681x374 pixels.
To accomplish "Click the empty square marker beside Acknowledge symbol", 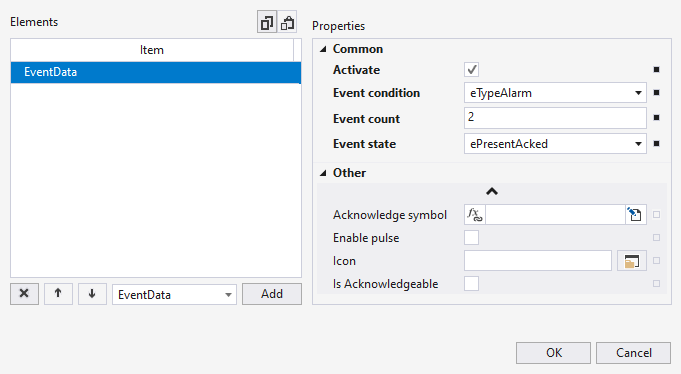I will click(x=657, y=215).
